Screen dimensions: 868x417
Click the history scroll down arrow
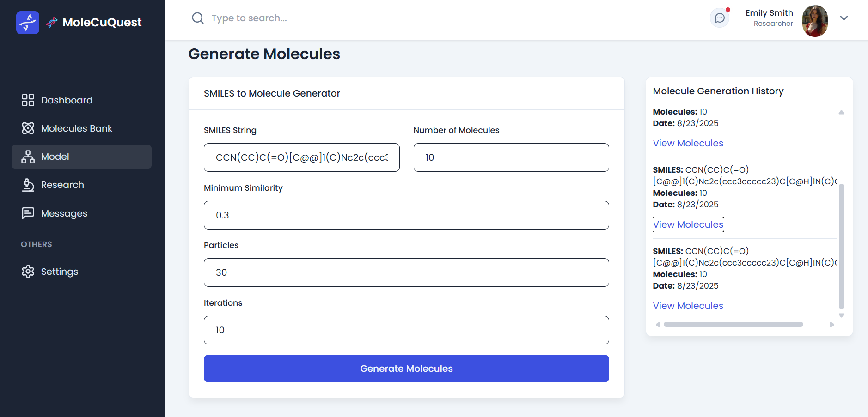tap(841, 315)
